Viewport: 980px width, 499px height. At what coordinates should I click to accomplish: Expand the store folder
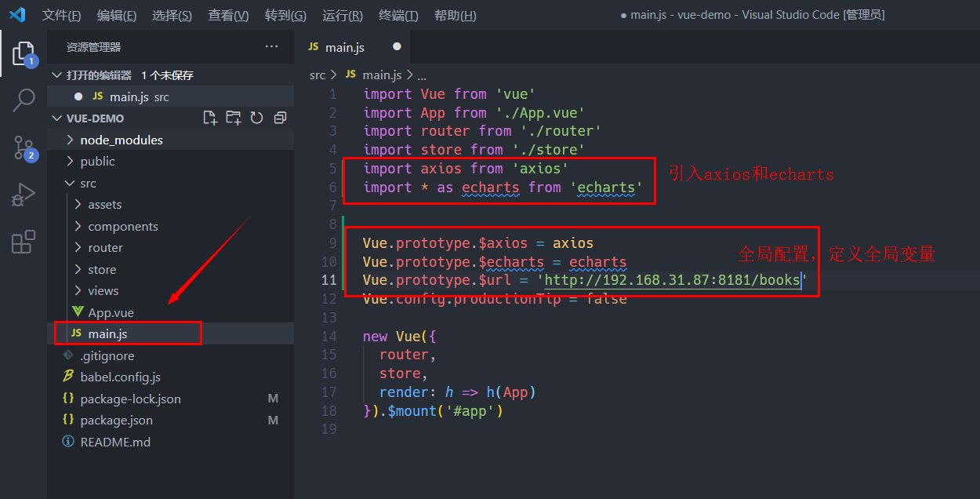171,269
